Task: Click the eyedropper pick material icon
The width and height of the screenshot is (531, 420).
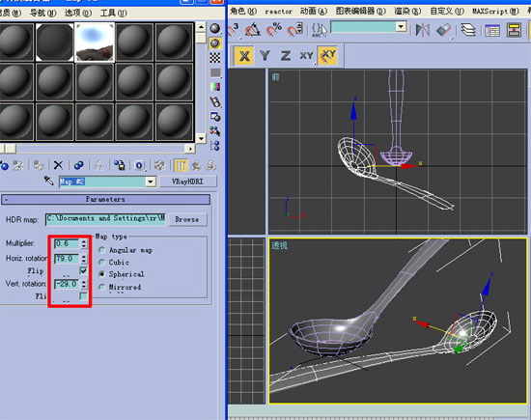Action: coord(49,181)
